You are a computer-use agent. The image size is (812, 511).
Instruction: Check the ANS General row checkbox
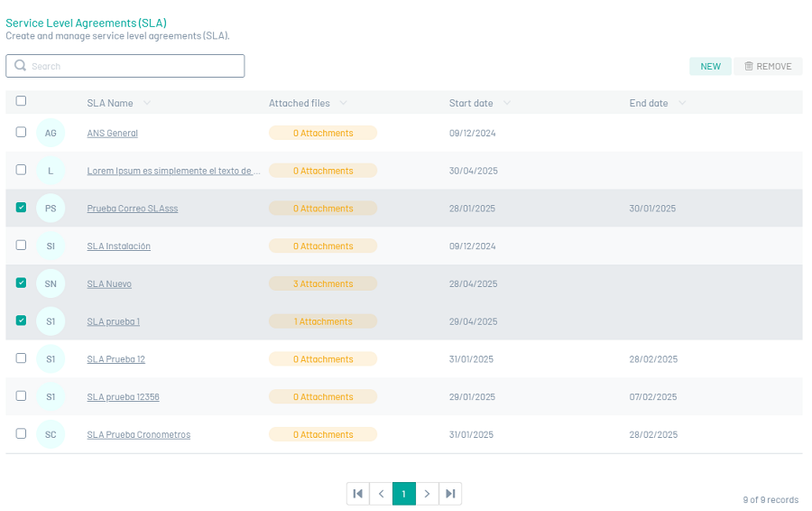pos(21,133)
